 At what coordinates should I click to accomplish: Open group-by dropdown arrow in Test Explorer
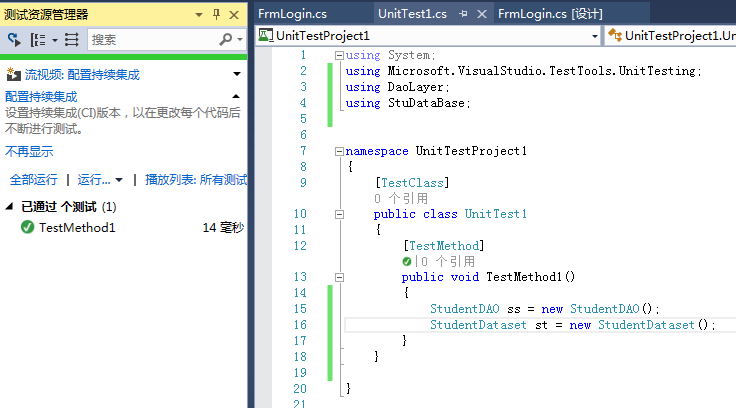pyautogui.click(x=54, y=40)
